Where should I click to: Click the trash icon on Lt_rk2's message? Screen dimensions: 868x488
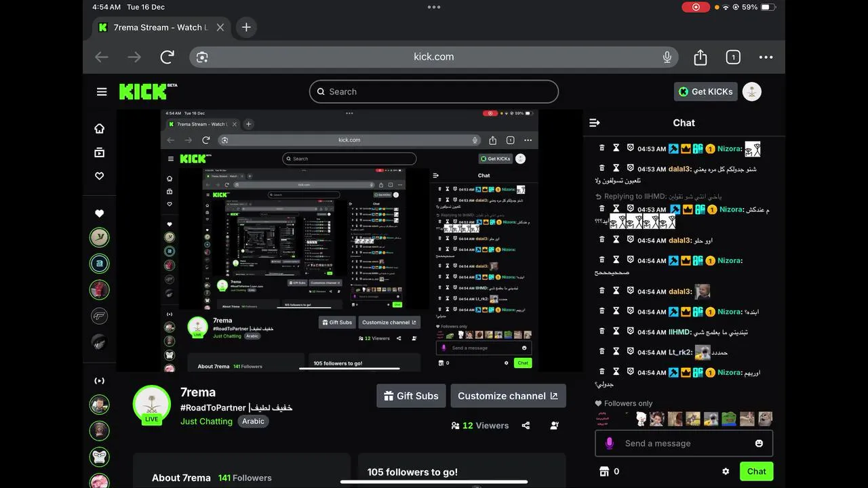point(601,352)
